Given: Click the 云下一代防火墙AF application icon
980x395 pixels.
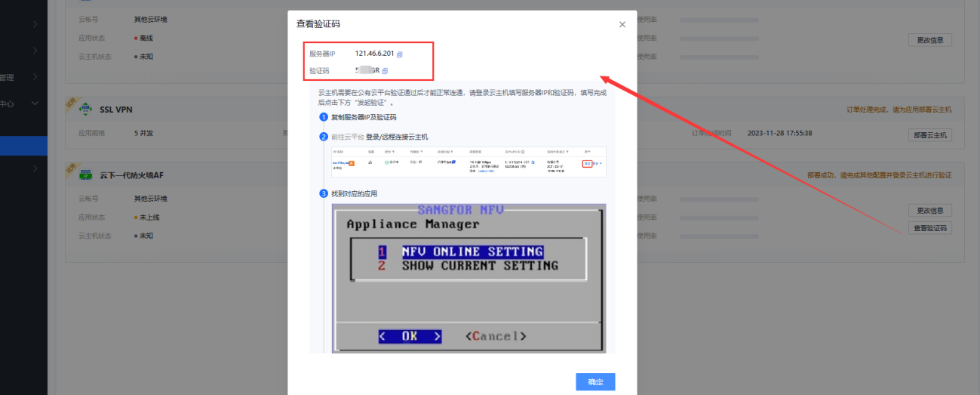Looking at the screenshot, I should click(86, 174).
